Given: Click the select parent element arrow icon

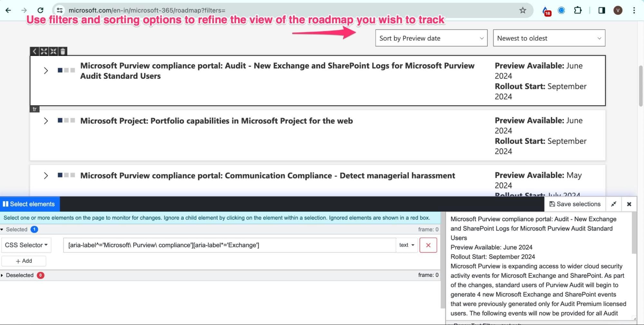Looking at the screenshot, I should click(x=34, y=51).
